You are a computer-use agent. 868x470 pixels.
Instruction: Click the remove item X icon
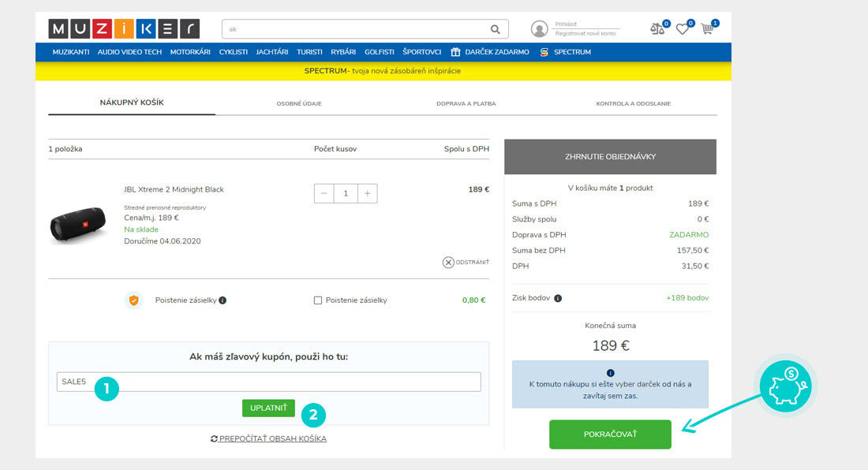[448, 262]
